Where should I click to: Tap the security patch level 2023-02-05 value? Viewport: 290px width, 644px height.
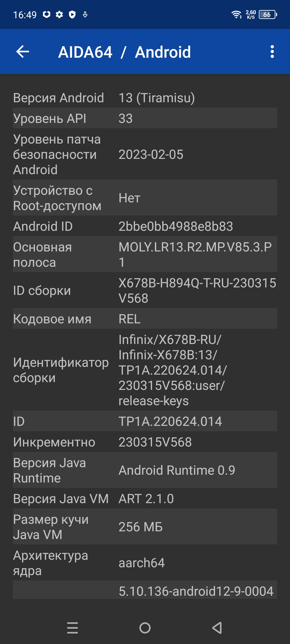pyautogui.click(x=151, y=155)
